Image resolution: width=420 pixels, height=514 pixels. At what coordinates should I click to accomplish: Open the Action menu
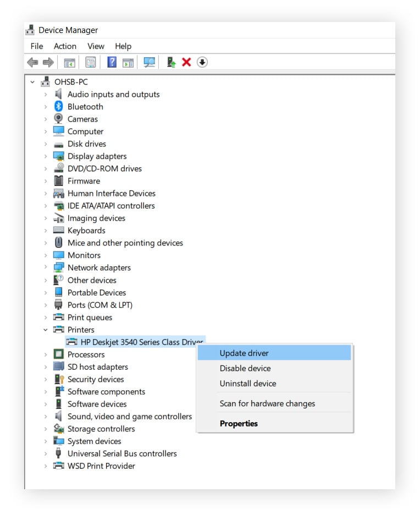65,46
